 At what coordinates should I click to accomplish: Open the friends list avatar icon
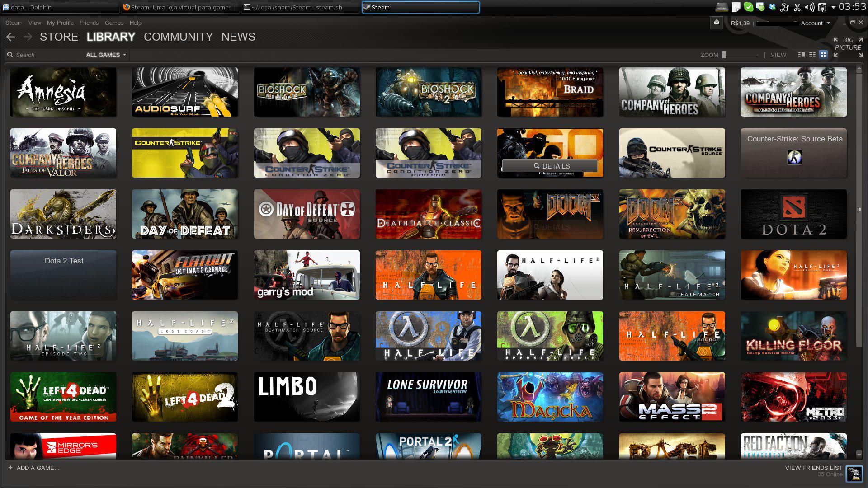coord(854,474)
